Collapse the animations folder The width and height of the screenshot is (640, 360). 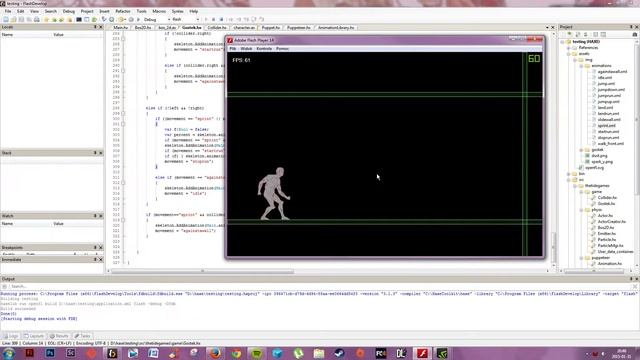(x=581, y=66)
